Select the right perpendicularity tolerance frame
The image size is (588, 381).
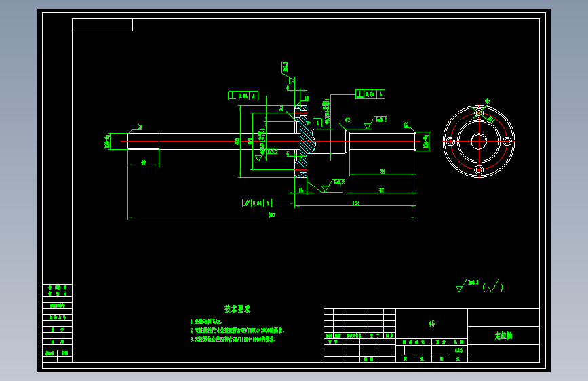(370, 94)
